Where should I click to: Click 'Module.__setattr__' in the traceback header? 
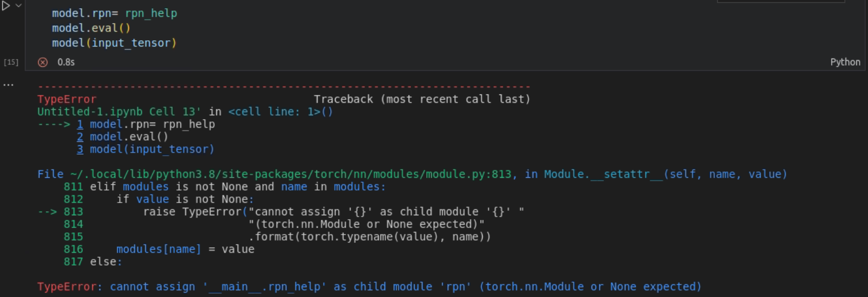[x=603, y=174]
